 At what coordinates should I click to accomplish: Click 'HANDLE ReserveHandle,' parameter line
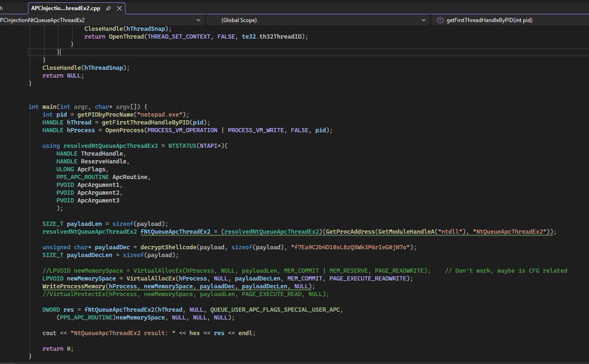(x=93, y=161)
